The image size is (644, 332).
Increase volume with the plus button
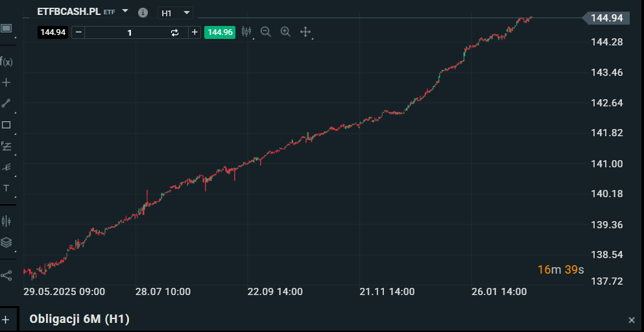pos(195,32)
